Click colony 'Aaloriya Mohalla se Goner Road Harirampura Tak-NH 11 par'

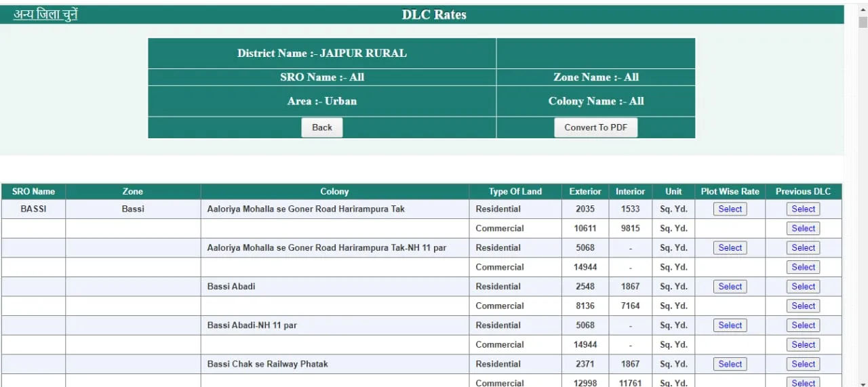coord(327,248)
